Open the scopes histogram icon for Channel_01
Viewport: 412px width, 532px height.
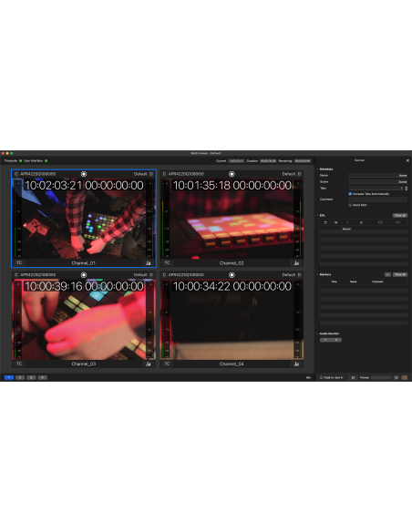[149, 263]
